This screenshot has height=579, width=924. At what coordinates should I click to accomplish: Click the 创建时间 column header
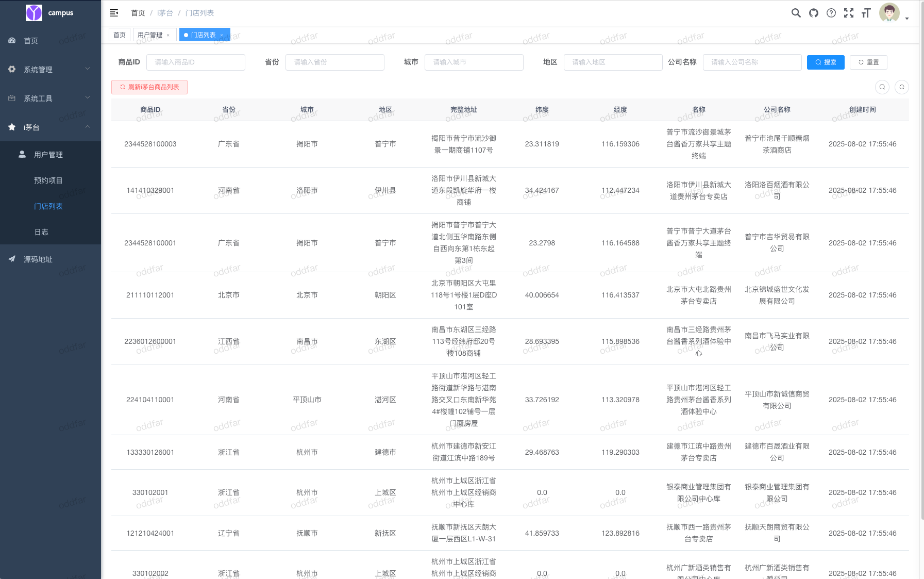(x=863, y=110)
